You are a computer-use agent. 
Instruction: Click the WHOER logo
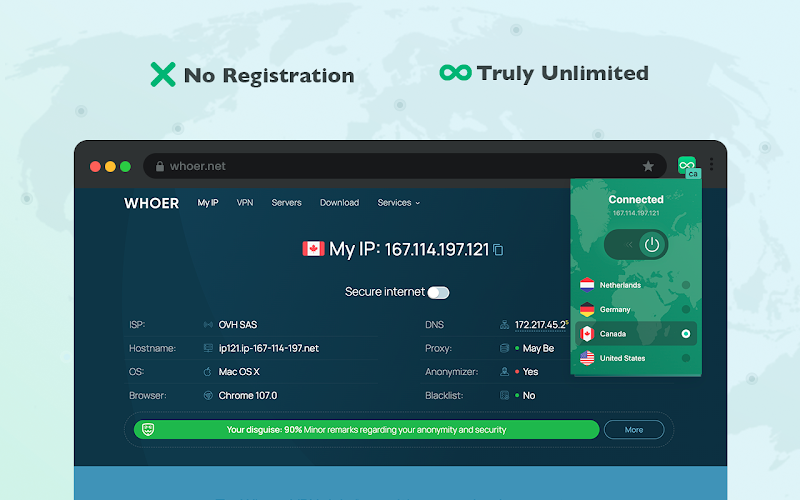[152, 203]
